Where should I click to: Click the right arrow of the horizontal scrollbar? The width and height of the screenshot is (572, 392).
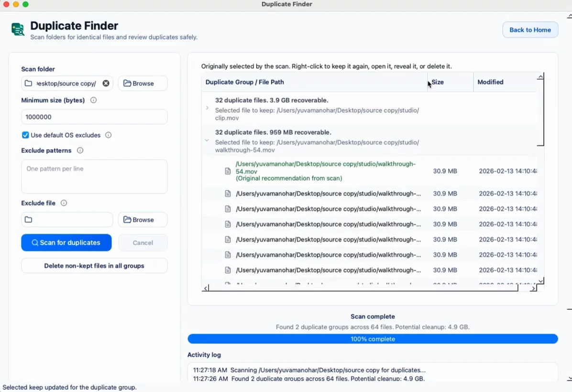click(x=533, y=288)
